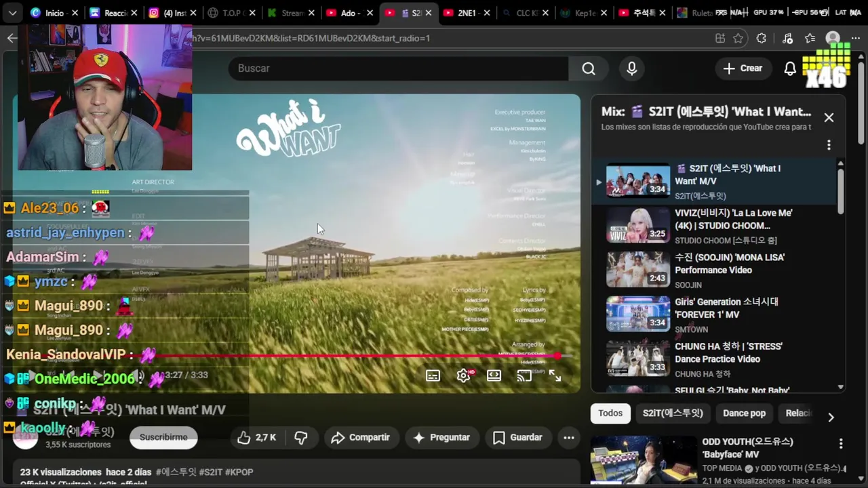The height and width of the screenshot is (488, 868).
Task: Open more actions next to Guardar
Action: pos(569,438)
